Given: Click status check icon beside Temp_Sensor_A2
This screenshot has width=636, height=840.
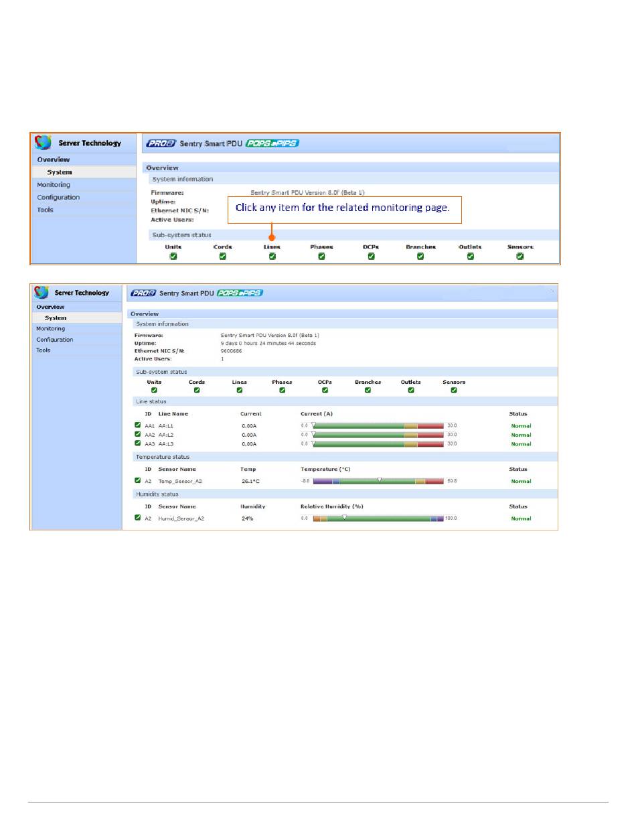Looking at the screenshot, I should coord(138,480).
